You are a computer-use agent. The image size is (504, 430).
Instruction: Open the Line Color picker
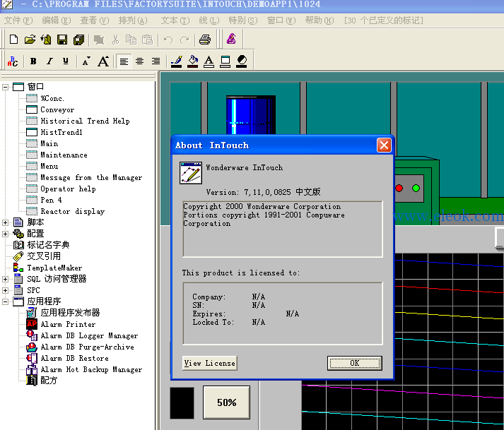click(x=177, y=61)
